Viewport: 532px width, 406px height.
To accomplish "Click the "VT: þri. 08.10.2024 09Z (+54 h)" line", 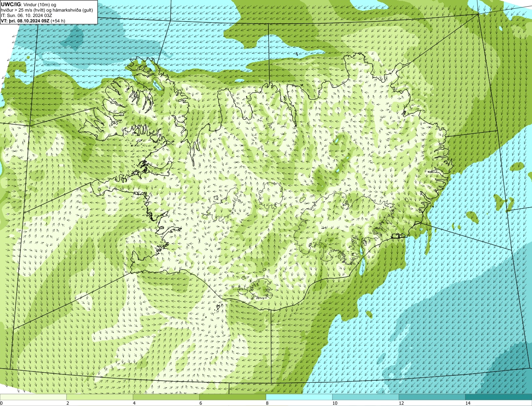I will click(33, 21).
